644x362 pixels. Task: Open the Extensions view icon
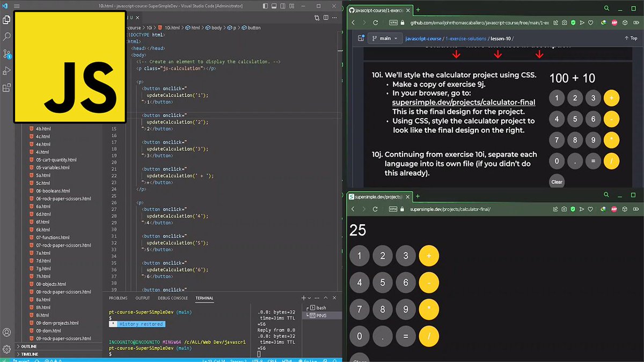pos(7,88)
